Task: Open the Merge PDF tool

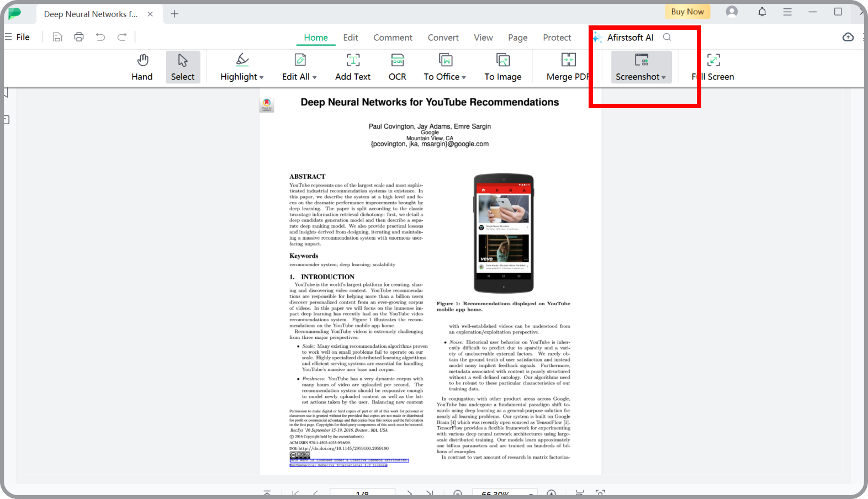Action: tap(568, 67)
